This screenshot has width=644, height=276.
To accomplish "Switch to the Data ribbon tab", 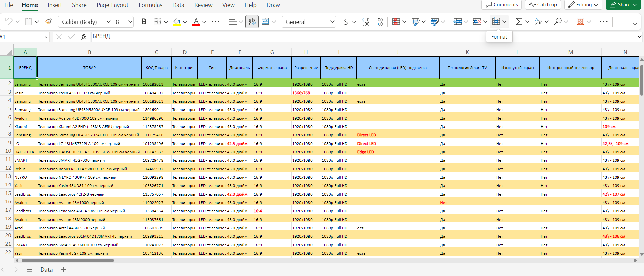I will pyautogui.click(x=178, y=5).
